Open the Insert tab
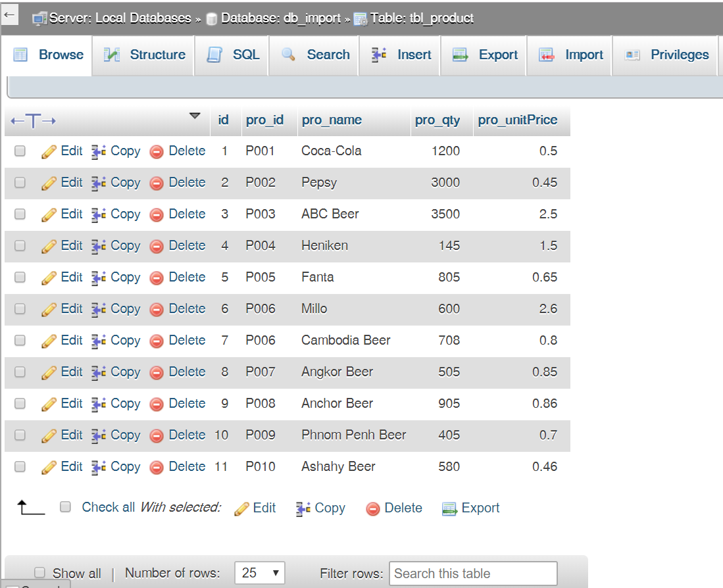Viewport: 723px width, 588px height. pyautogui.click(x=400, y=55)
